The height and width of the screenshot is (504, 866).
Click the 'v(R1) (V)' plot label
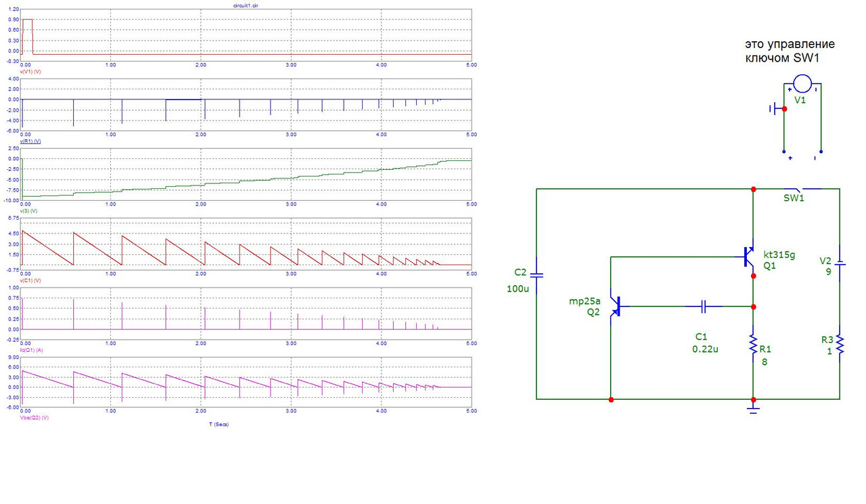(x=31, y=141)
